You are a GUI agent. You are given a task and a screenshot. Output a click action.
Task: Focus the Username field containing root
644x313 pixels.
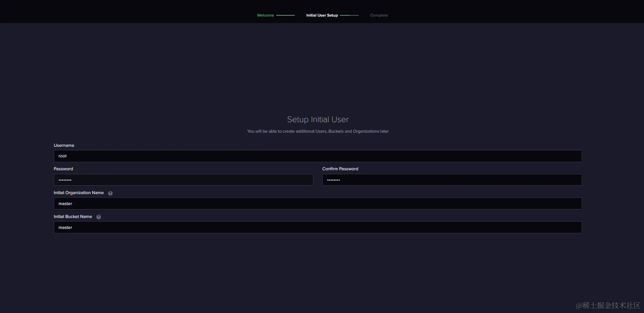[318, 156]
